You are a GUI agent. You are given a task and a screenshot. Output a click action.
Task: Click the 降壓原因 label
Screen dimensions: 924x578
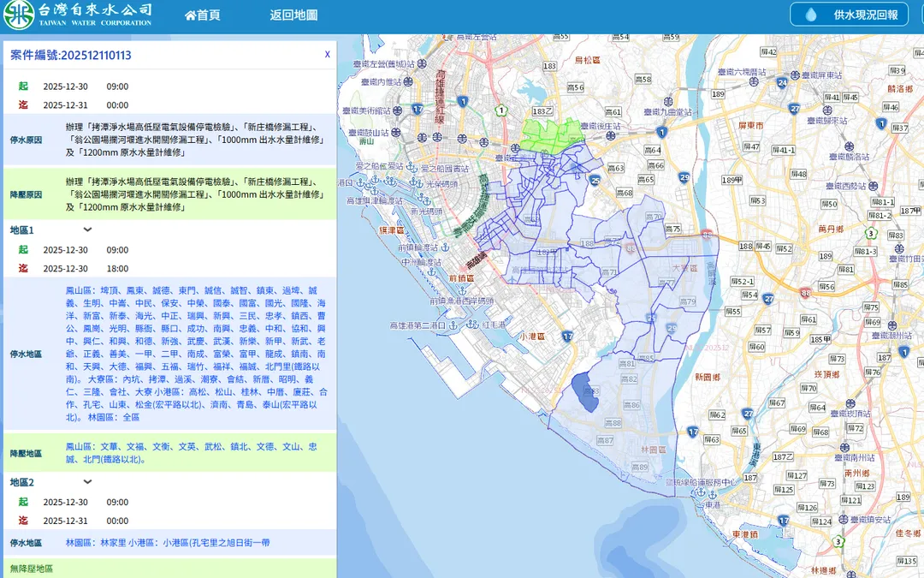[26, 194]
